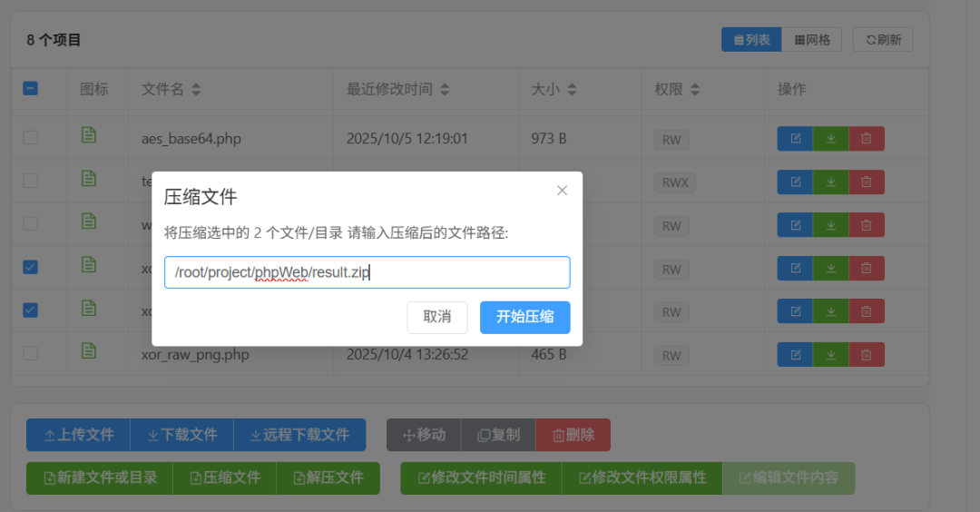Click download icon for aes_base64.php row
This screenshot has height=512, width=980.
pos(830,139)
